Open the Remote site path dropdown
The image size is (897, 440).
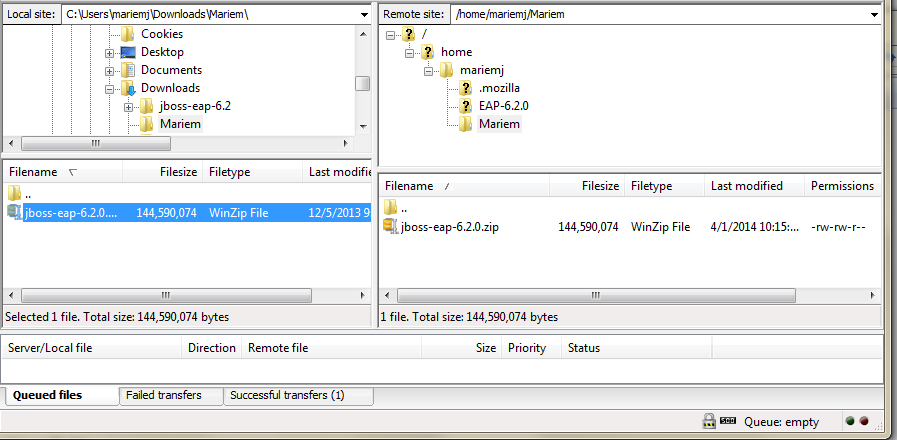tap(874, 15)
